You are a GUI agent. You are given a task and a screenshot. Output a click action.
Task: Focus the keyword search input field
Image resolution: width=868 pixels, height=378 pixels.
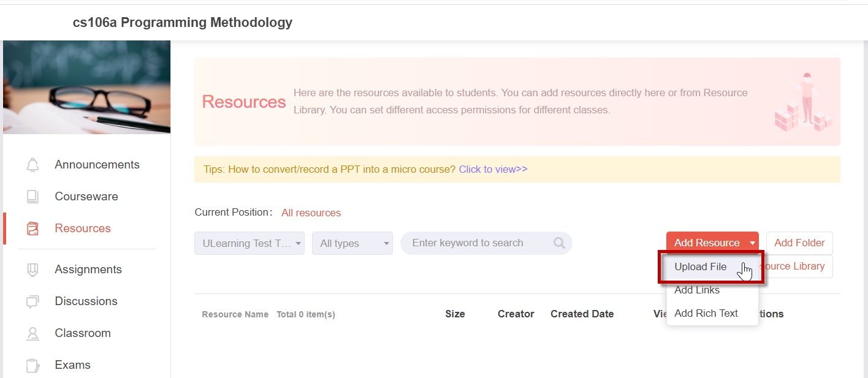click(x=479, y=243)
